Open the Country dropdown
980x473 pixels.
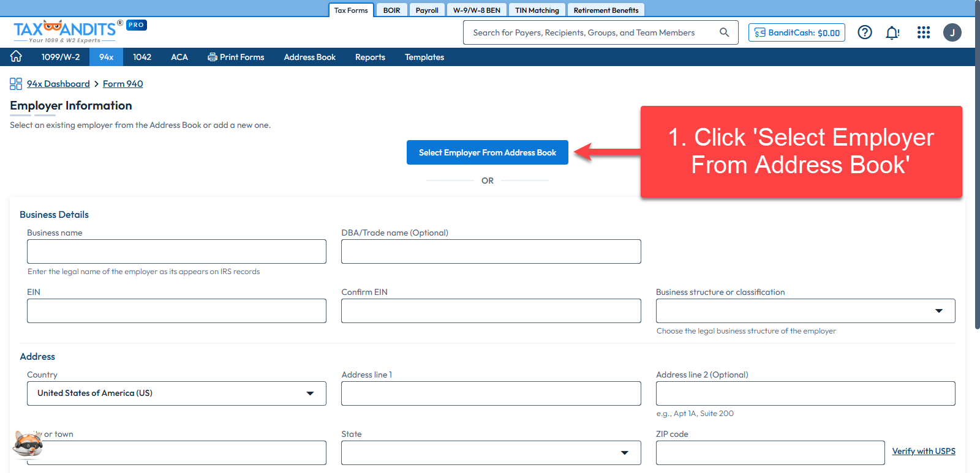click(176, 393)
